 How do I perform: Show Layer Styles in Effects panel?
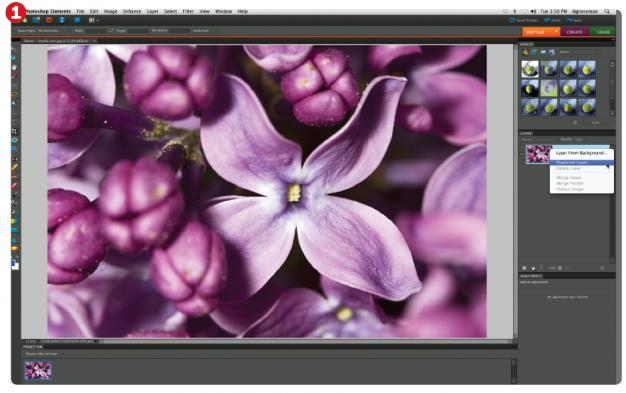[534, 52]
